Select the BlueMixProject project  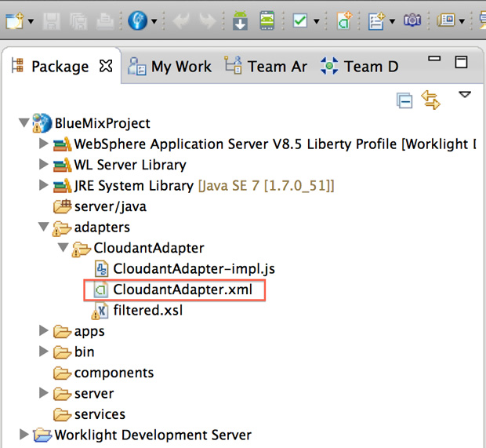click(102, 123)
